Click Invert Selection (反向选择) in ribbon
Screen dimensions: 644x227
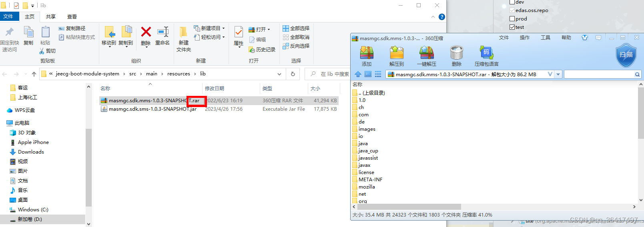[296, 46]
